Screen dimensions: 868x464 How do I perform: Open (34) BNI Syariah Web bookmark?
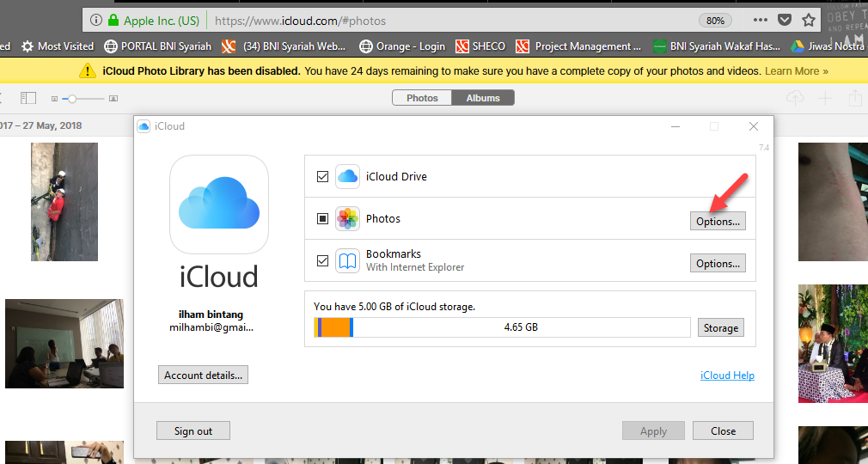(284, 46)
